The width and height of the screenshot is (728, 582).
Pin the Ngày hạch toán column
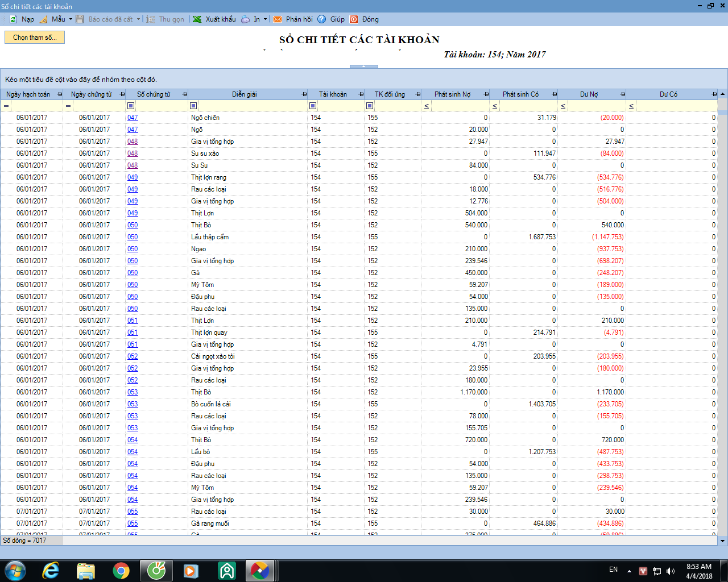(x=59, y=94)
